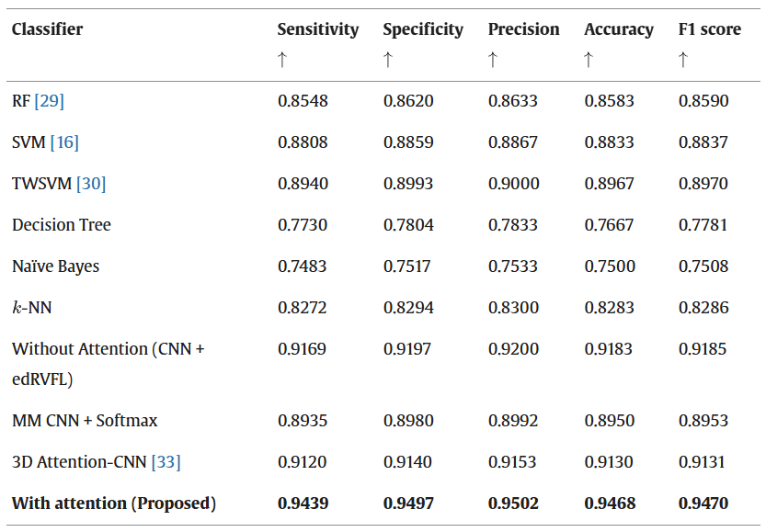Screen dimensions: 766x532
Task: Click the Sensitivity column header
Action: 317,29
